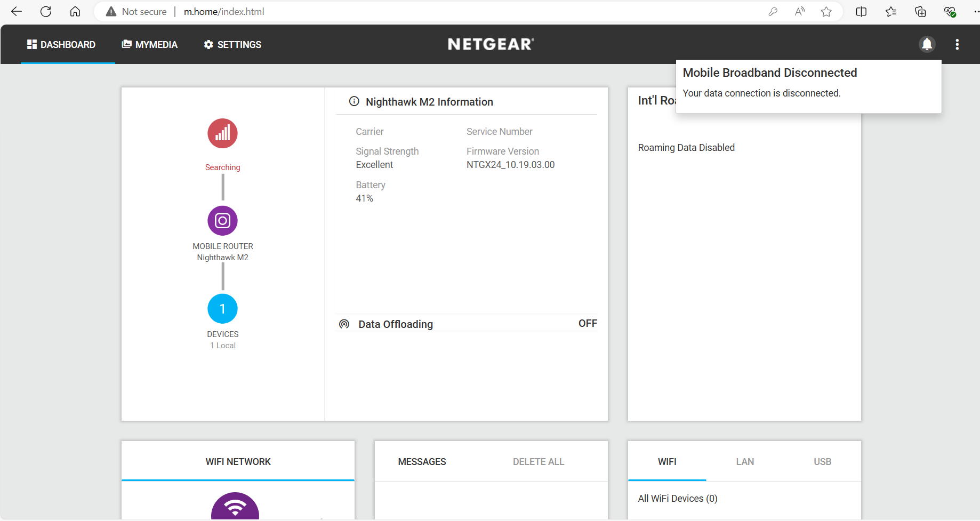This screenshot has height=521, width=980.
Task: Open the MYMEDIA section icon
Action: (x=127, y=44)
